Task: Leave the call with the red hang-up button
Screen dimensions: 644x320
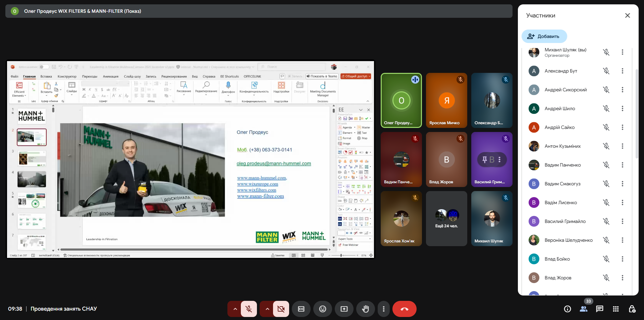Action: (405, 309)
